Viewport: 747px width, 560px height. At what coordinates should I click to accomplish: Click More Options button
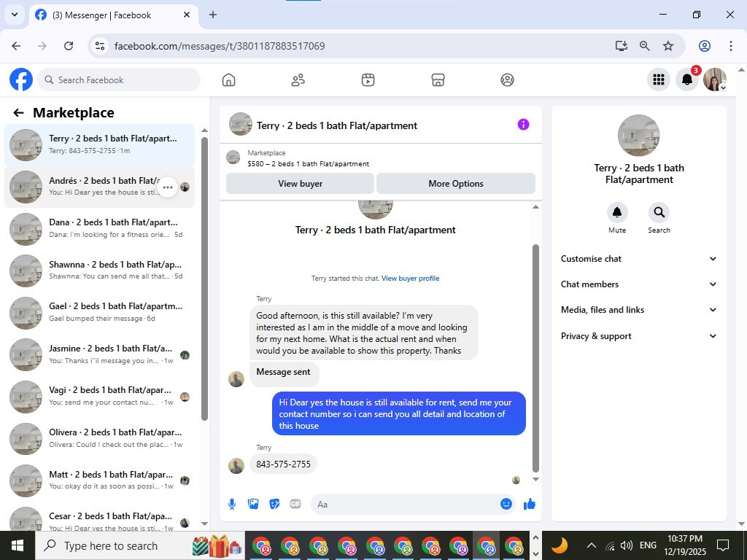[456, 183]
